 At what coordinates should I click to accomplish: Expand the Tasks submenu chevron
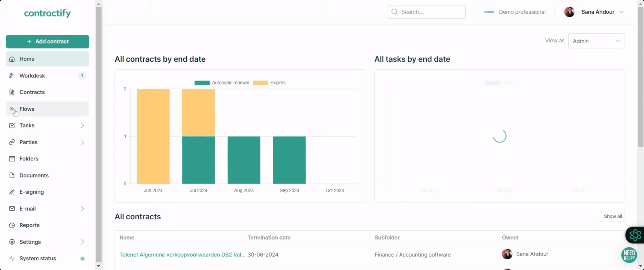(82, 126)
